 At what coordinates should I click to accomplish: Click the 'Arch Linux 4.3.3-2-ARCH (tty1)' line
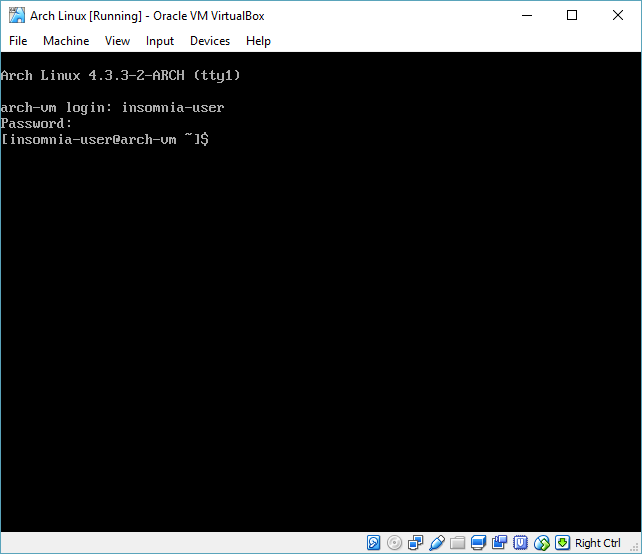[120, 75]
